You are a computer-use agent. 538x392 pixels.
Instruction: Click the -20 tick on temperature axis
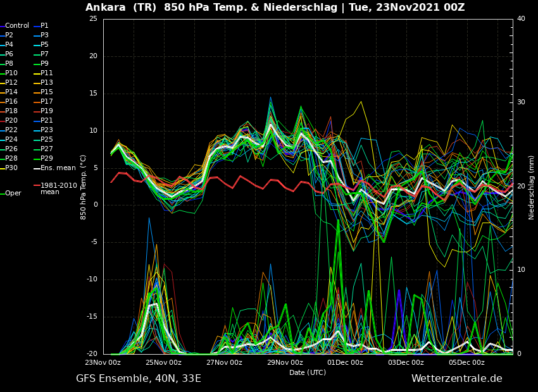pos(92,353)
